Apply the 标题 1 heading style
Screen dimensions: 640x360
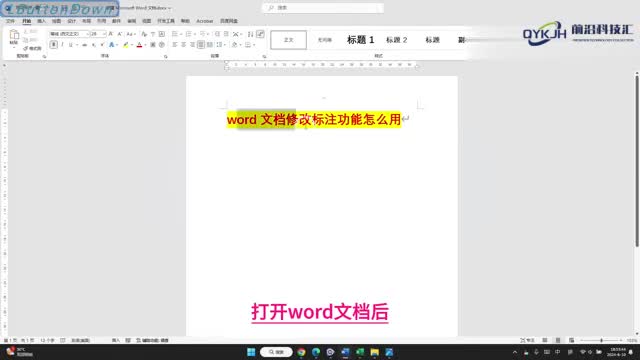pyautogui.click(x=360, y=40)
